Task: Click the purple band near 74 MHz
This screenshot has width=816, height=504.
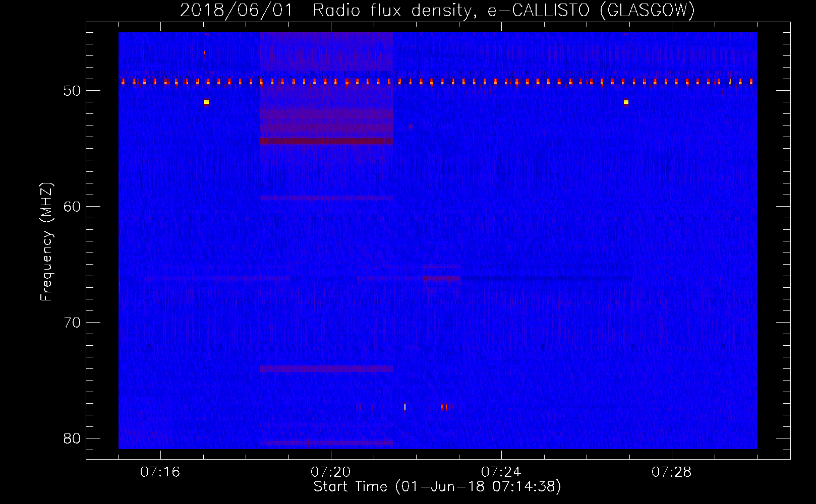Action: [x=326, y=369]
